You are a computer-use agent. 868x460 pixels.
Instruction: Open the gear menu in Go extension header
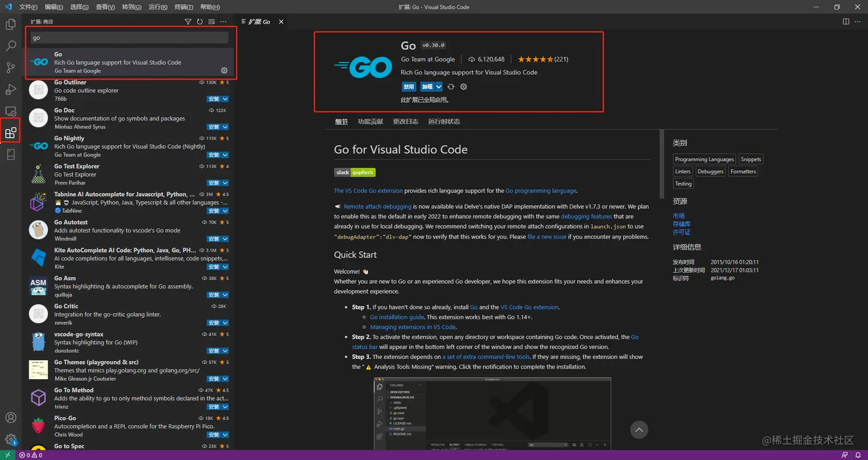[x=464, y=87]
